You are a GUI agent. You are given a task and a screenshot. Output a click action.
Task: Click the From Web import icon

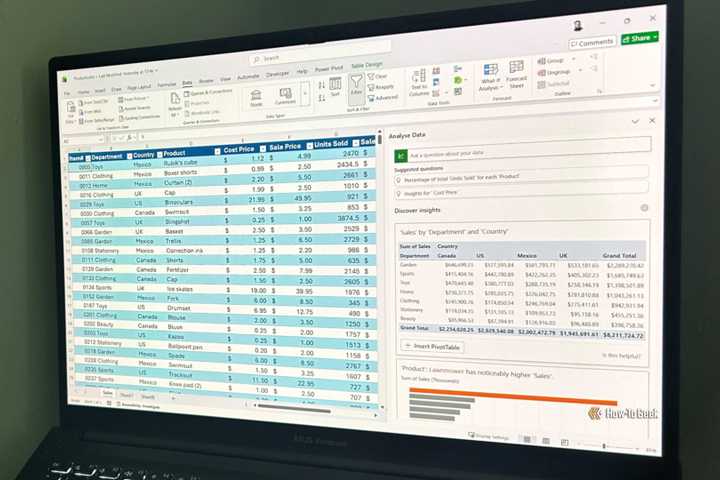(81, 112)
